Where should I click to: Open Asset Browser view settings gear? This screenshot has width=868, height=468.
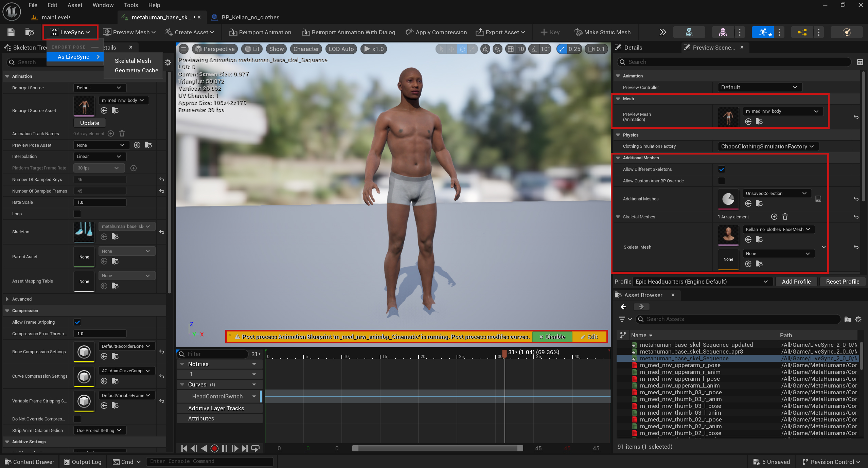(x=858, y=319)
